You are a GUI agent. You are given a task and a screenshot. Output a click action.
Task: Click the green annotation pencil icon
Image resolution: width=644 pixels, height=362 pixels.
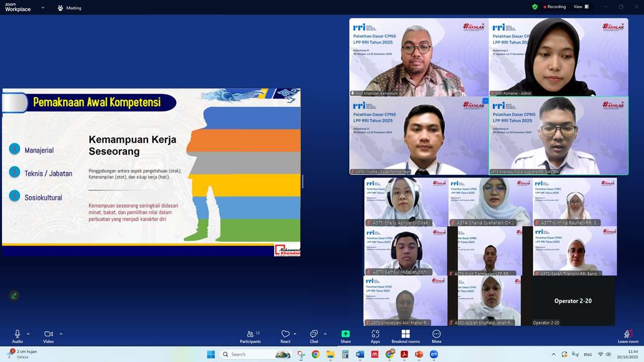click(14, 296)
